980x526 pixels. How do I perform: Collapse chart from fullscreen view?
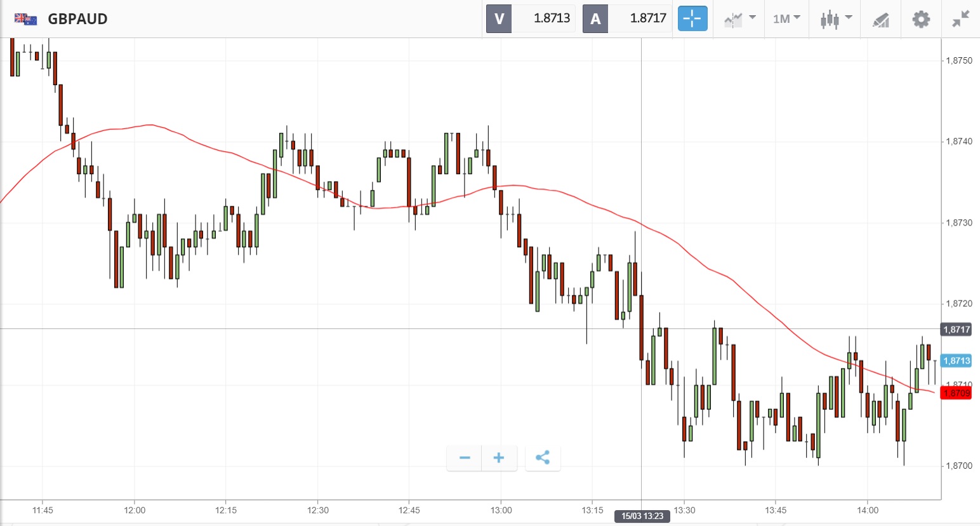click(961, 18)
